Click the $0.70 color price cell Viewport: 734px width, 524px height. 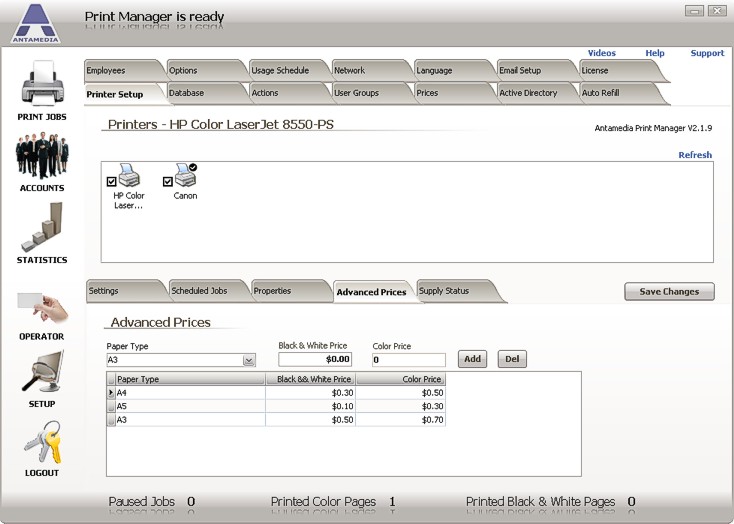pos(401,420)
